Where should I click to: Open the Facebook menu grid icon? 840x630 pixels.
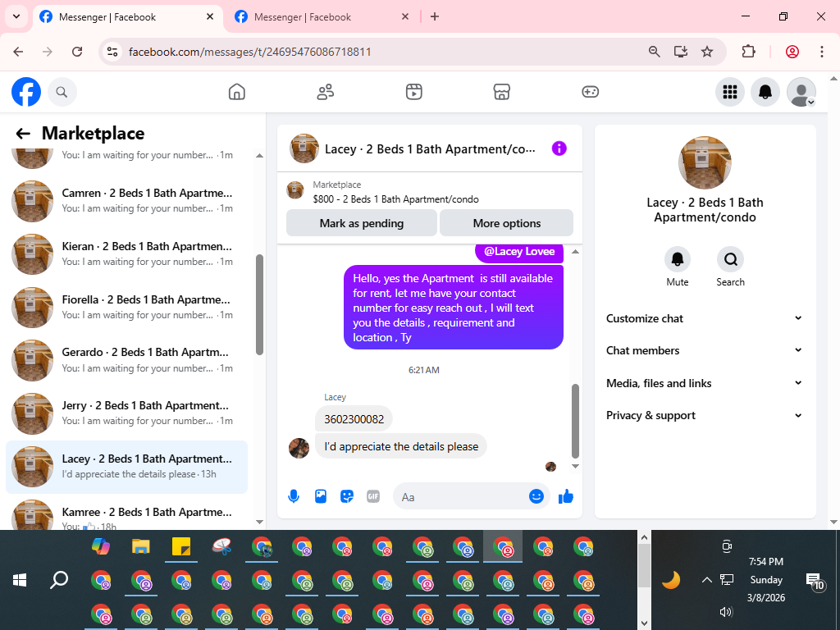click(x=729, y=92)
